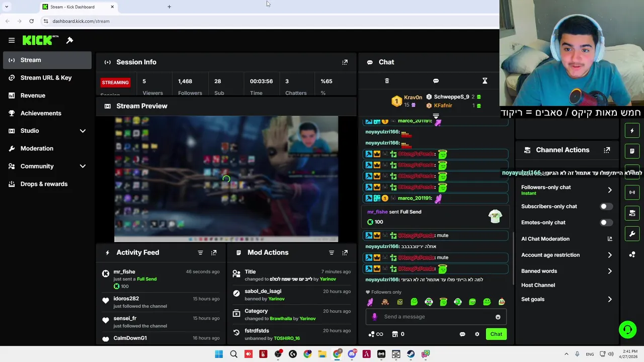Click the Full Send link in Activity Feed
The height and width of the screenshot is (362, 644).
click(x=146, y=279)
